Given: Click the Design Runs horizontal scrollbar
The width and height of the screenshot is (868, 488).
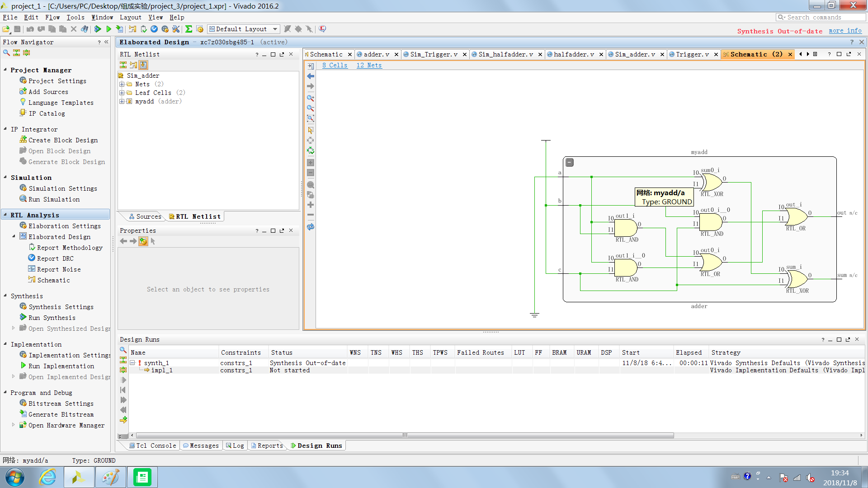Looking at the screenshot, I should (405, 436).
